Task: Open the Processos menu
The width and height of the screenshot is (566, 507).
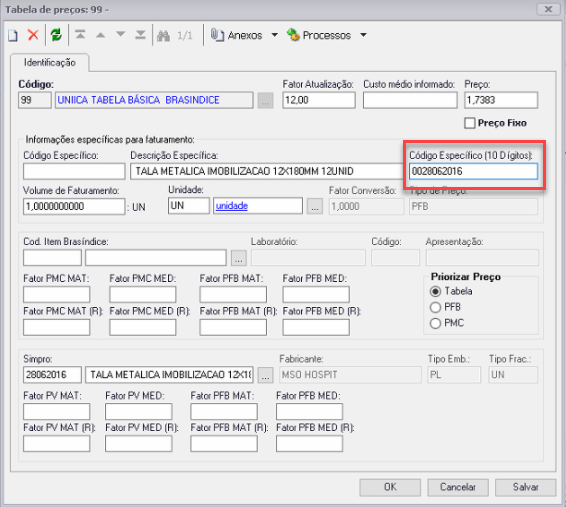Action: pos(319,35)
